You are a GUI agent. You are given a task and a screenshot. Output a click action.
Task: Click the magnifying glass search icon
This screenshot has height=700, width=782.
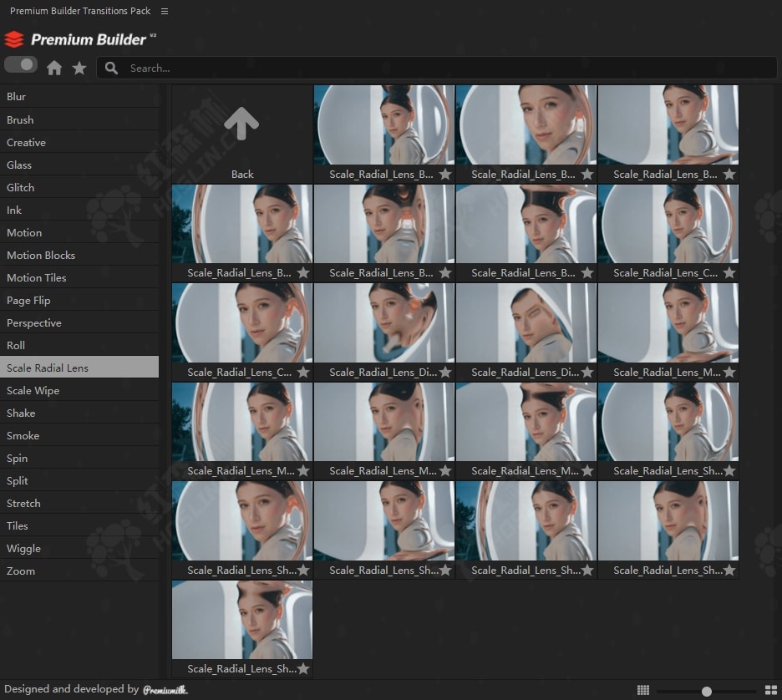click(x=111, y=68)
